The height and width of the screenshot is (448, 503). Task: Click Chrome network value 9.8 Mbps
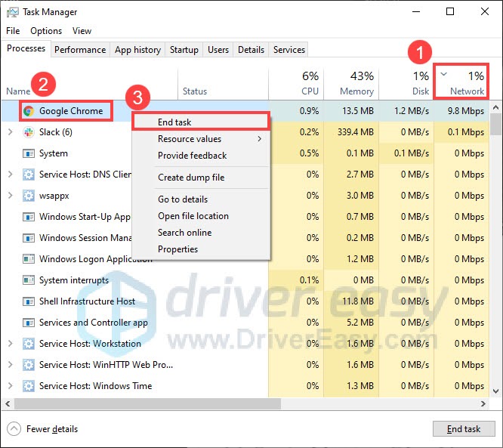pos(466,111)
